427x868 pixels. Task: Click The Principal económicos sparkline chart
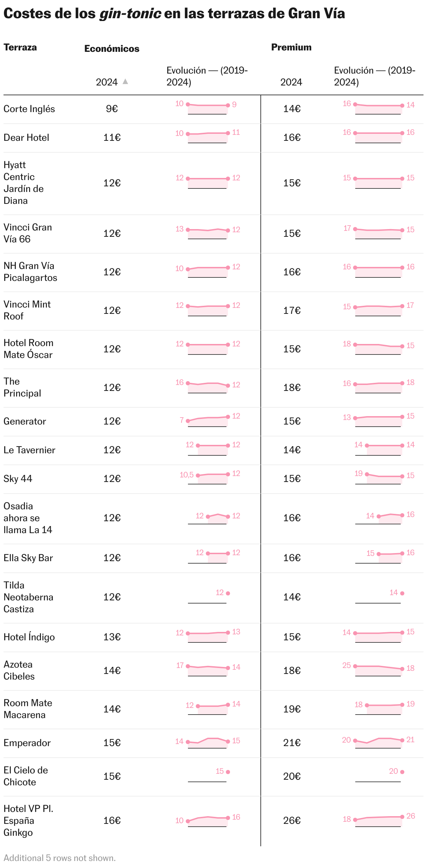(x=208, y=387)
